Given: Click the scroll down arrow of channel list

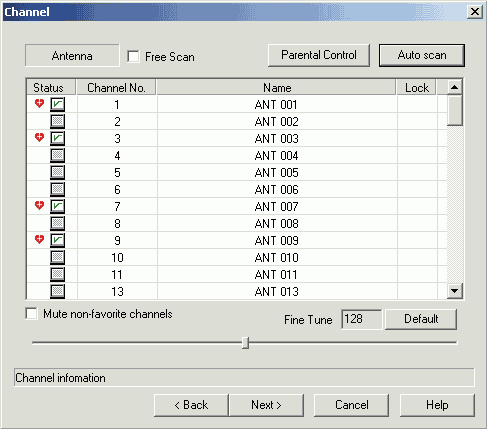Looking at the screenshot, I should (x=454, y=291).
